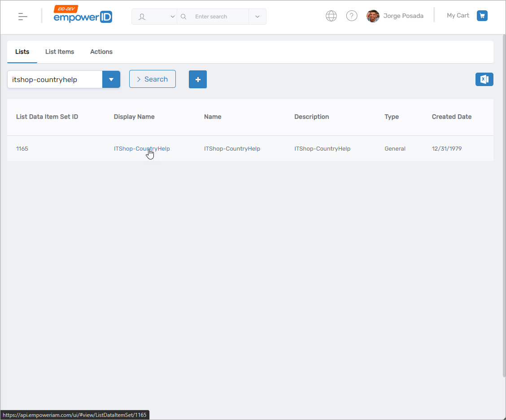
Task: Open the hamburger navigation menu
Action: [x=22, y=16]
